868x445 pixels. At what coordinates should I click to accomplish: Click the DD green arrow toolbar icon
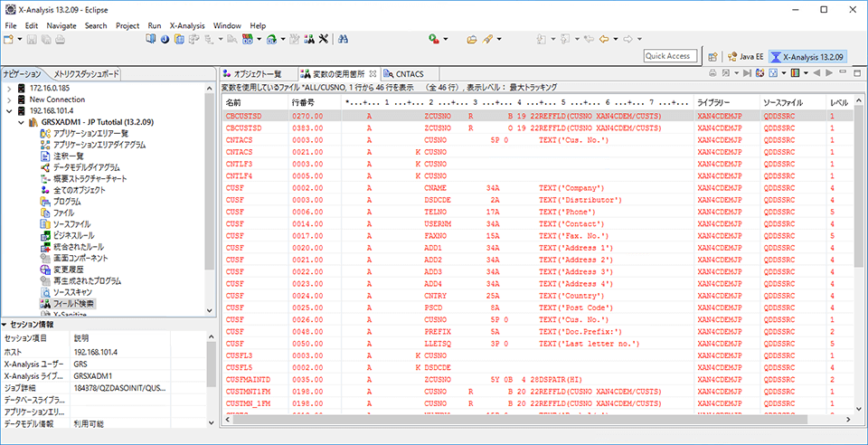271,39
